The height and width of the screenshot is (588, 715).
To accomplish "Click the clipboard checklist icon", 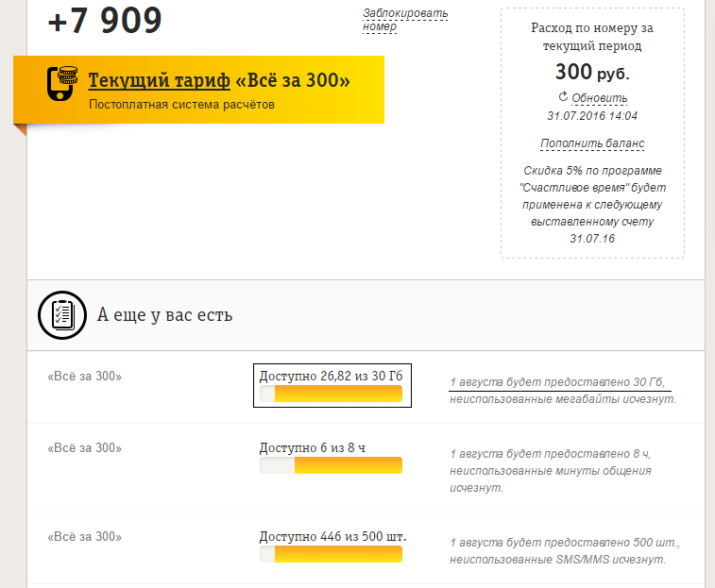I will point(60,315).
